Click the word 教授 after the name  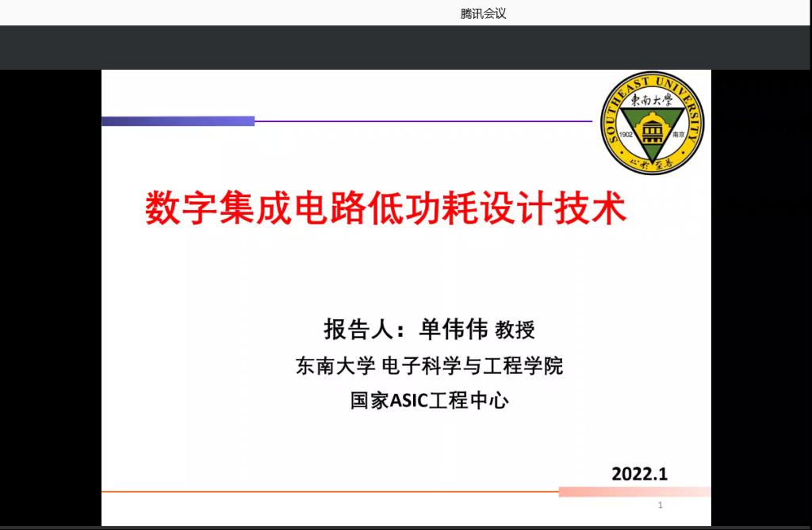pos(515,330)
